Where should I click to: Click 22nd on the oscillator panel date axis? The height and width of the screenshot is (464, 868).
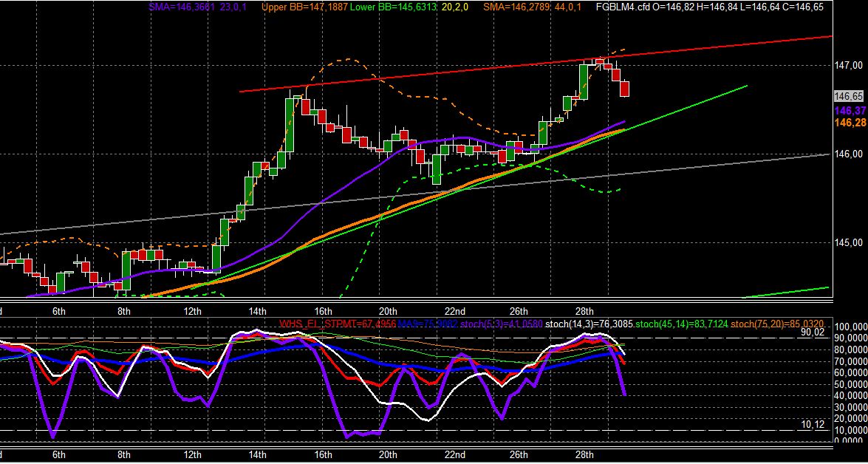tap(454, 455)
